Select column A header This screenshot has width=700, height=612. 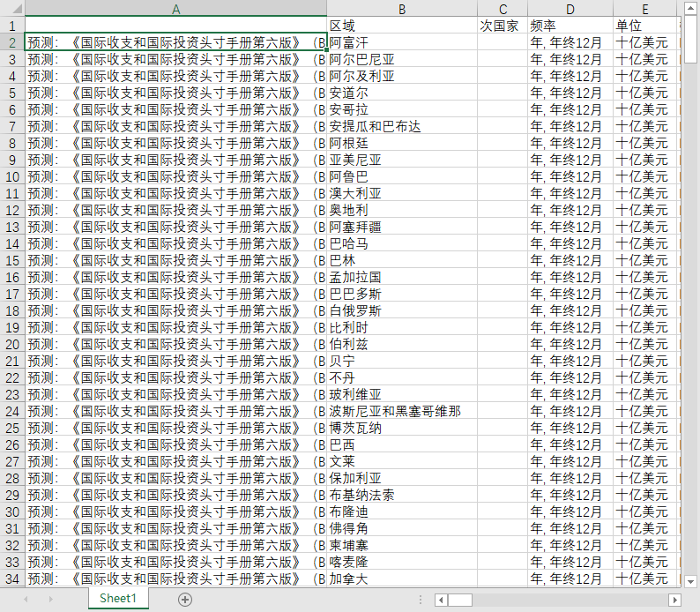pyautogui.click(x=176, y=9)
